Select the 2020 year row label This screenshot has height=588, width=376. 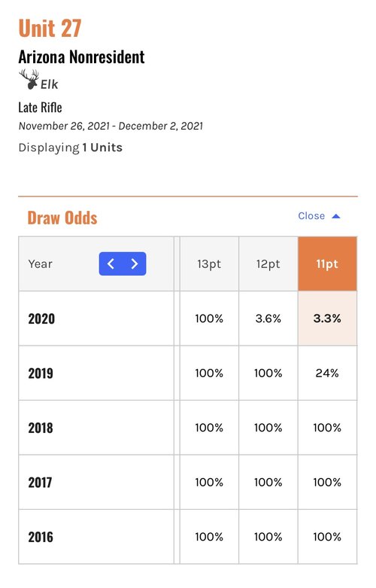pos(41,318)
